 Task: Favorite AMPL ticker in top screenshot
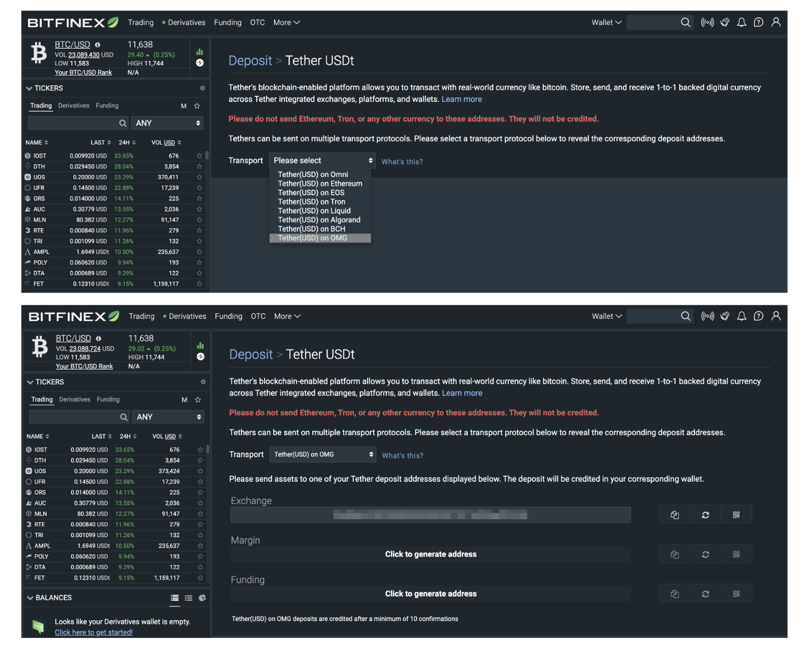[199, 251]
